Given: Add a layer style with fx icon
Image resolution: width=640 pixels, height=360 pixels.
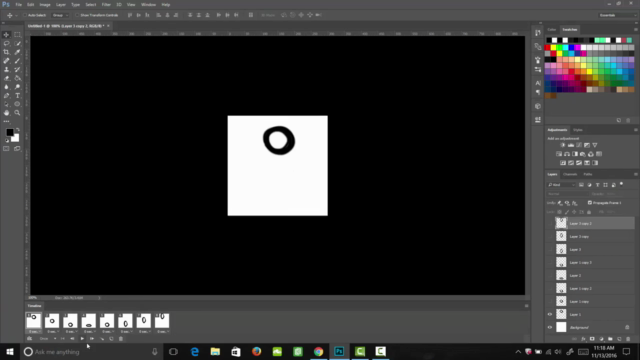Looking at the screenshot, I should (583, 339).
